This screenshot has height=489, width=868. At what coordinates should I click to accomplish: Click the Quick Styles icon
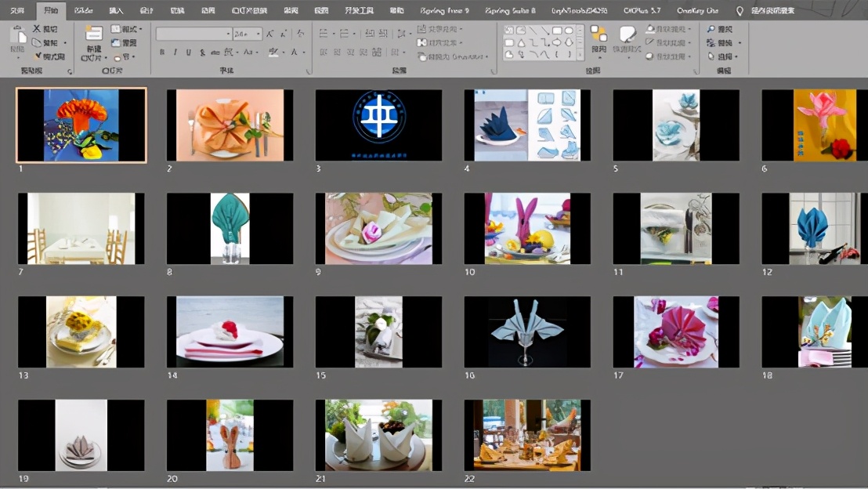tap(627, 35)
